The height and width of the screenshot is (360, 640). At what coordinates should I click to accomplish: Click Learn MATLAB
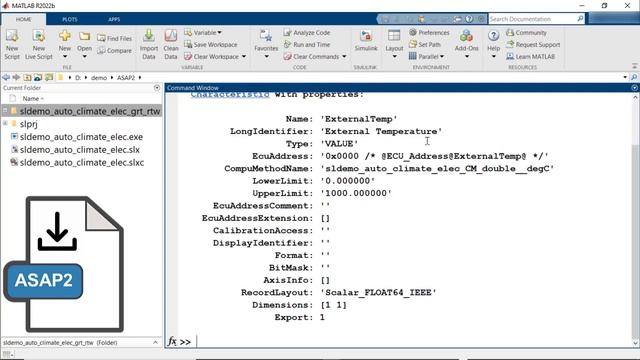531,56
